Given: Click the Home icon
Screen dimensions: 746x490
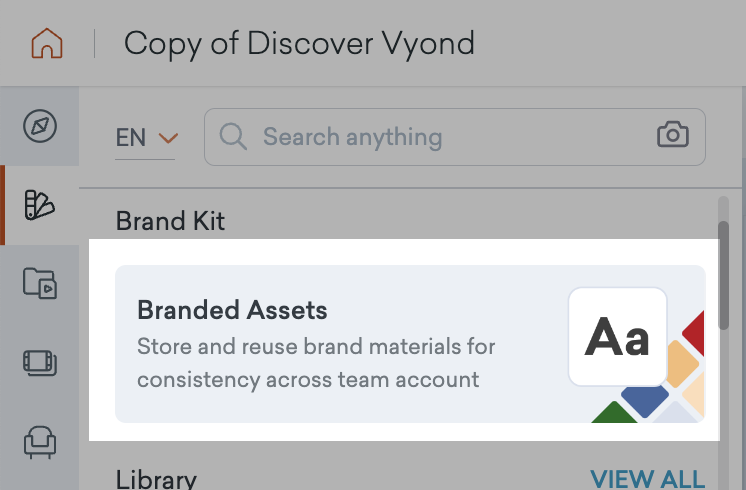Looking at the screenshot, I should (x=46, y=44).
